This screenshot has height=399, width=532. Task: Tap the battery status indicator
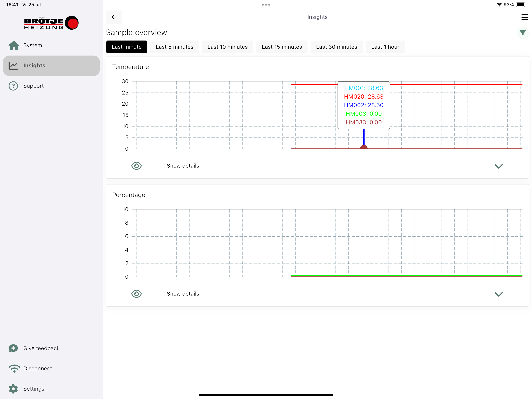pos(521,4)
